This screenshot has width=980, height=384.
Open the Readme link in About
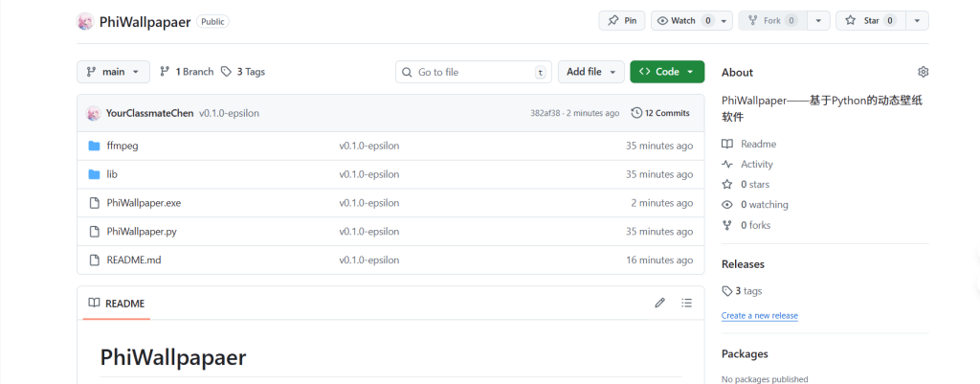(748, 144)
